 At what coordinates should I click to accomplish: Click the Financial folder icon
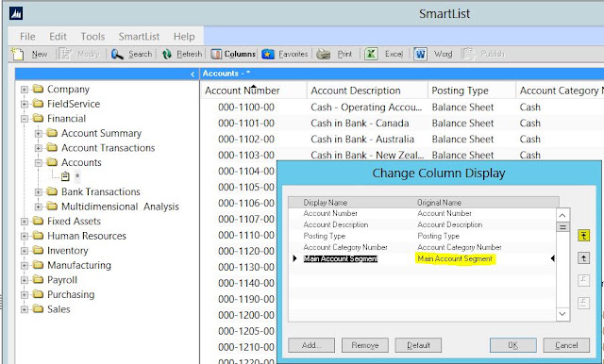click(38, 118)
